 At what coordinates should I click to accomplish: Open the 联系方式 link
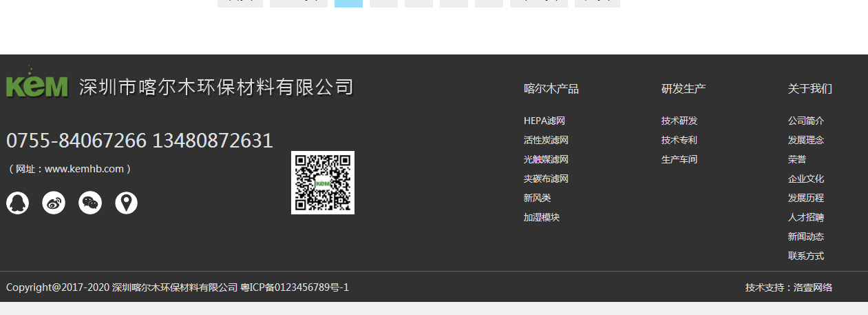coord(805,256)
